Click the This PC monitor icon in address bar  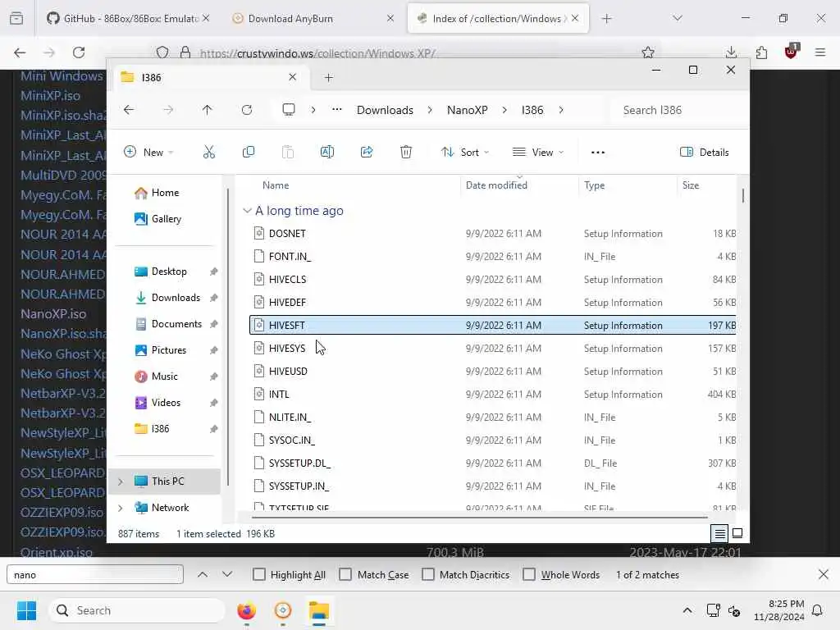coord(289,110)
